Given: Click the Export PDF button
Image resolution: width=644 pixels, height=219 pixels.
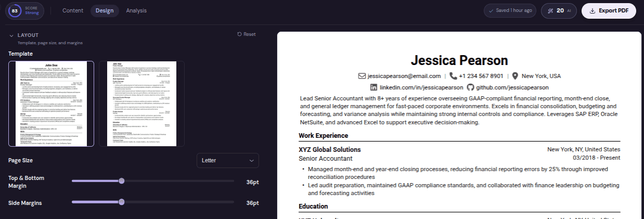Looking at the screenshot, I should 609,10.
